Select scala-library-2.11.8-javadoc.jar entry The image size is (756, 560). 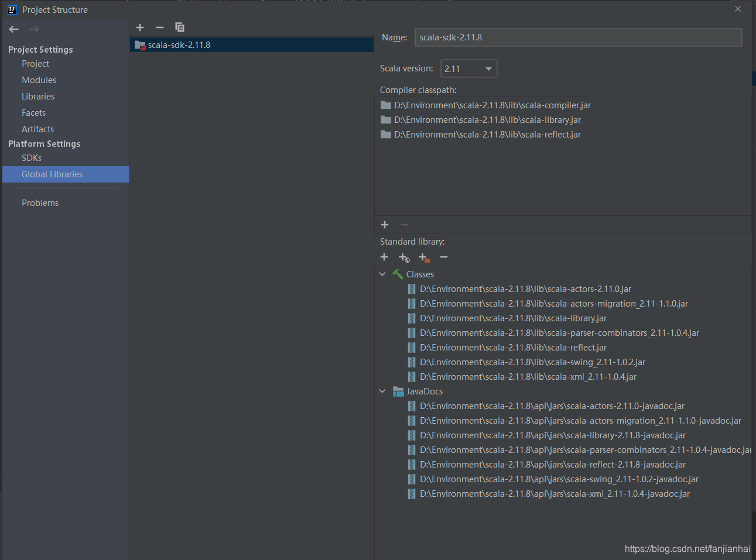tap(552, 435)
